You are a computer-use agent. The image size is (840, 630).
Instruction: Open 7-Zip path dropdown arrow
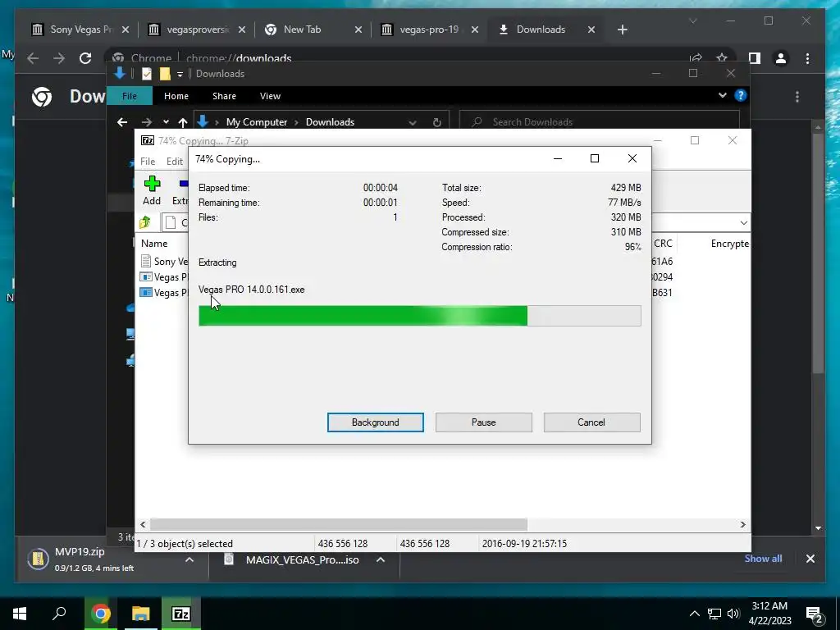point(743,222)
